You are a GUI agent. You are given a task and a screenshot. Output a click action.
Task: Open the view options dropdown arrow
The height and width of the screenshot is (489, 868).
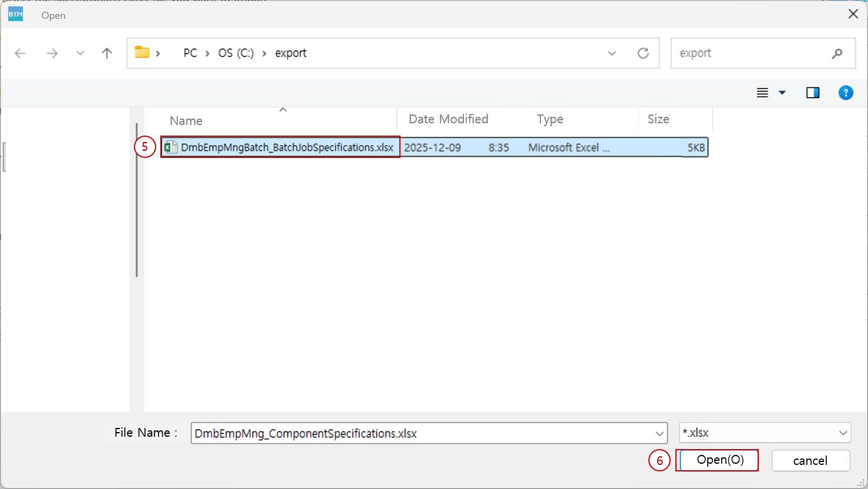click(782, 93)
